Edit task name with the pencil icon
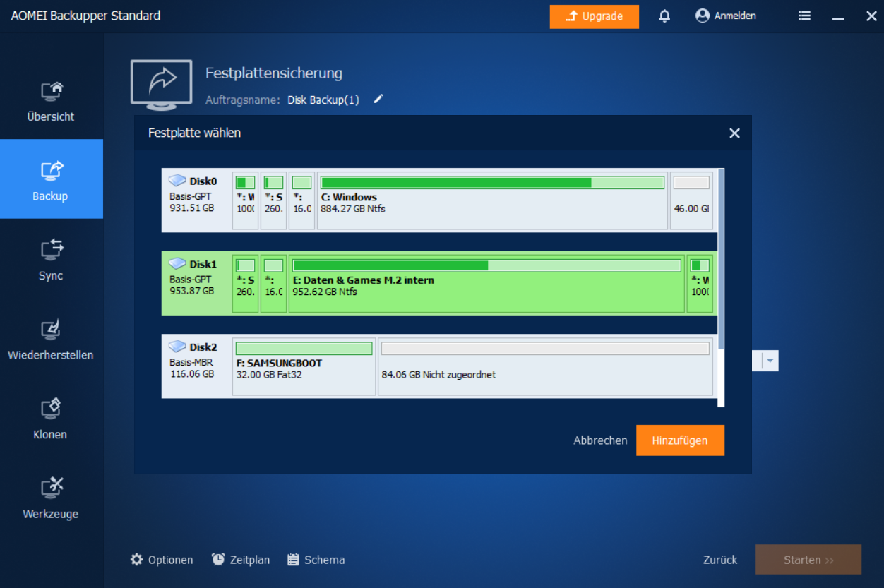884x588 pixels. tap(378, 100)
